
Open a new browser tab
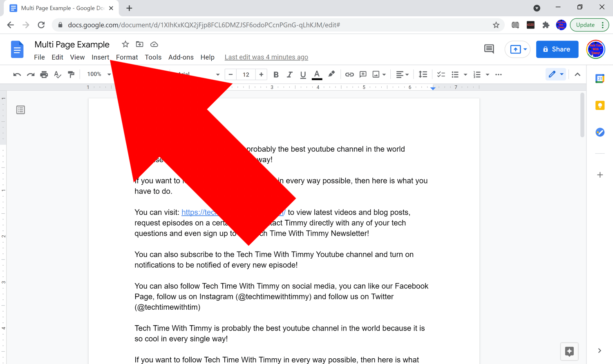pyautogui.click(x=129, y=8)
